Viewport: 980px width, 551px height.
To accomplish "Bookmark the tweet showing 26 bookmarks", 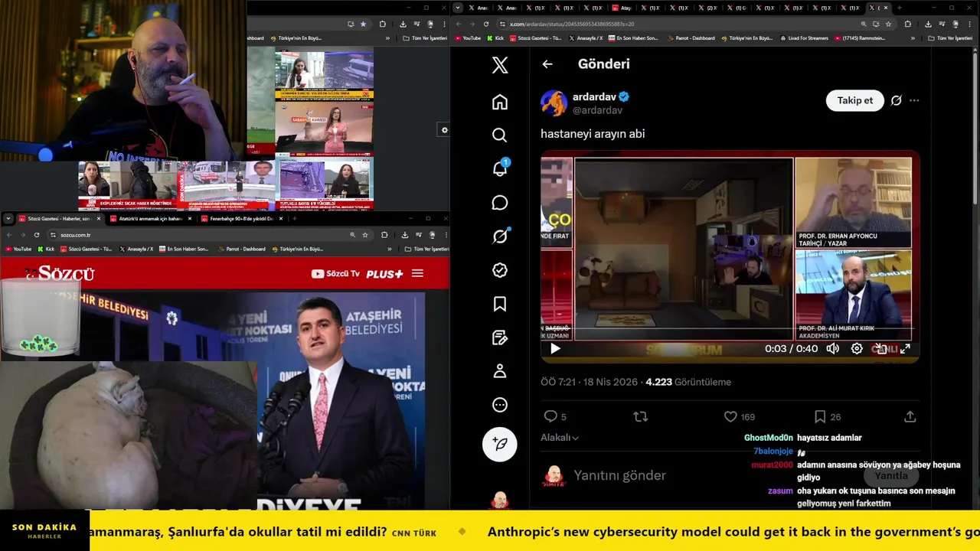I will click(x=827, y=416).
